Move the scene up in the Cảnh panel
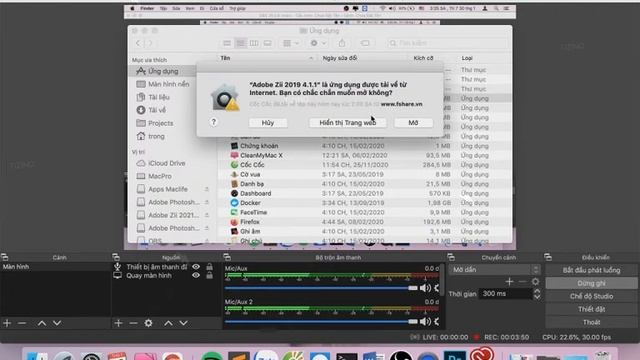 coord(42,323)
